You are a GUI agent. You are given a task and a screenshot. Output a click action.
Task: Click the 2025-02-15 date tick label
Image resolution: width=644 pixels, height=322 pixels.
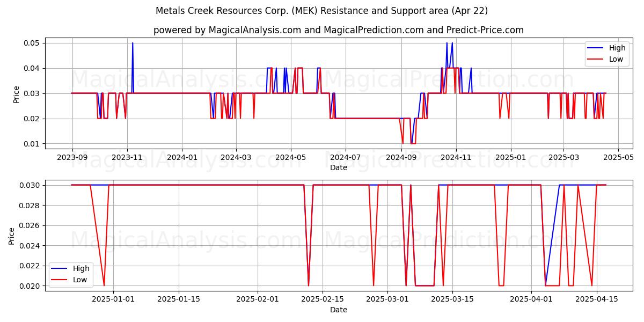323,299
